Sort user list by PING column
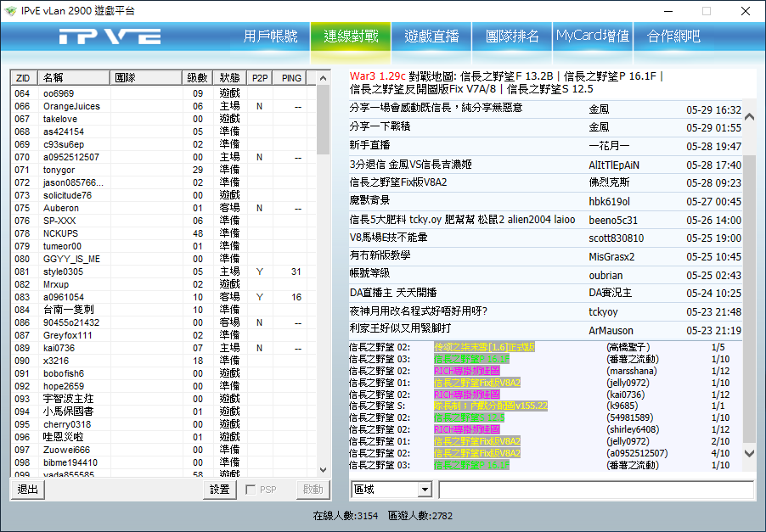Screen dimensions: 766x532 tap(291, 78)
